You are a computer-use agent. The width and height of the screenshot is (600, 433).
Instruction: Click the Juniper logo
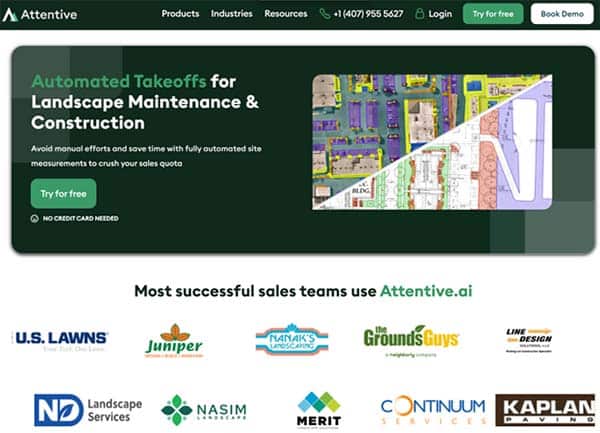coord(174,341)
